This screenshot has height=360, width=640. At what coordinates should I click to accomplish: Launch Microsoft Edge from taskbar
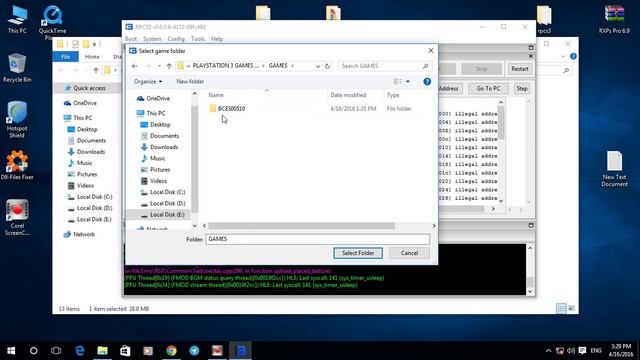80,351
